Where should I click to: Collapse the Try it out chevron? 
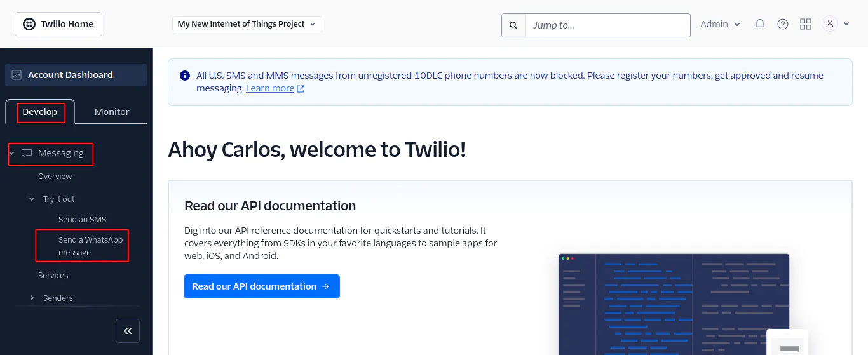(32, 199)
